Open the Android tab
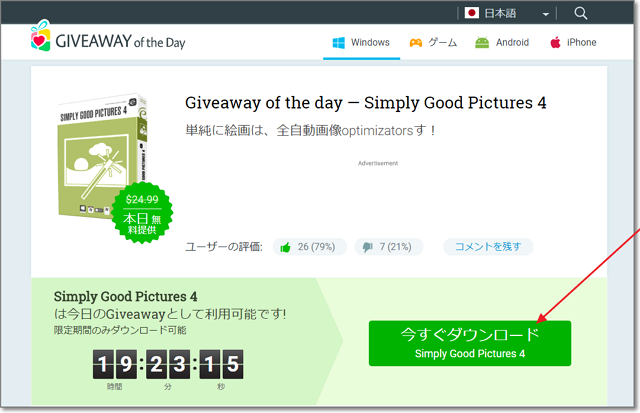 pos(502,42)
